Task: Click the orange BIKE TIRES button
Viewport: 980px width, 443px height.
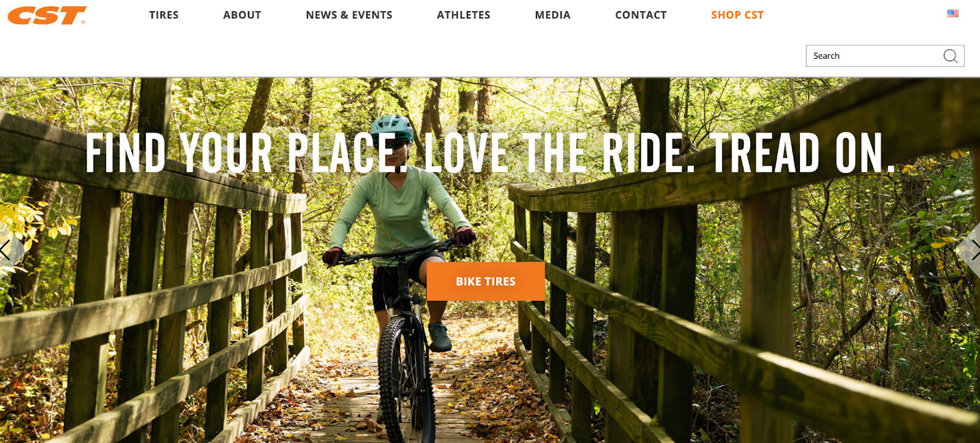Action: (486, 281)
